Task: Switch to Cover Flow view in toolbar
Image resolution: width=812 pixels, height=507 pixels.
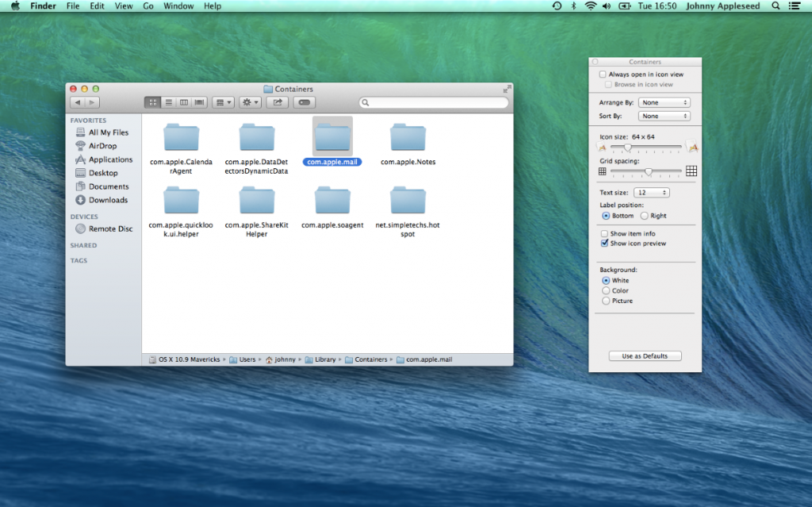Action: point(199,102)
